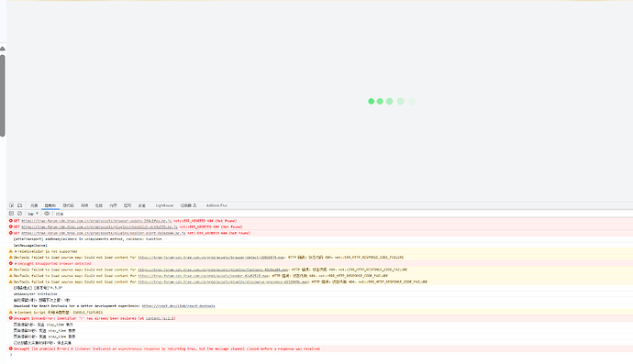Expand the 'Unsupported browser detected' error
Screen dimensions: 633x364
tap(16, 263)
